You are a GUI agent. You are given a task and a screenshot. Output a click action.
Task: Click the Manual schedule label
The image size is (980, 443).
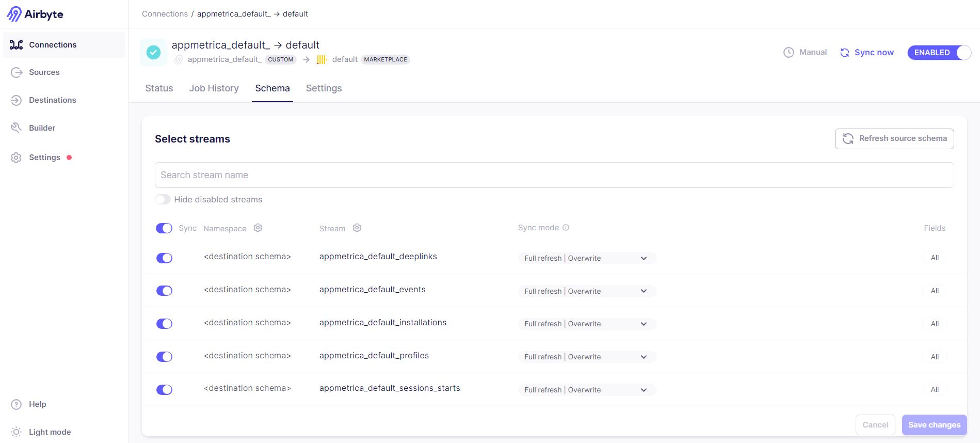point(813,52)
